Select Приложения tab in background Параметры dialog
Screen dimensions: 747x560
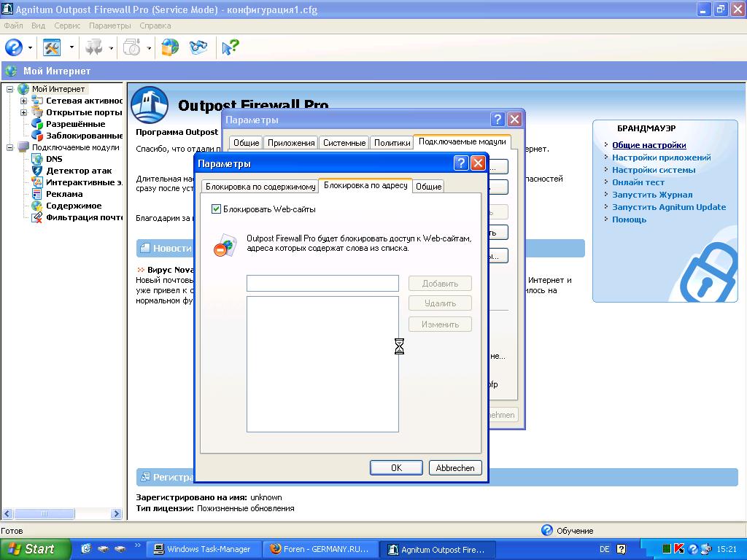tap(291, 142)
